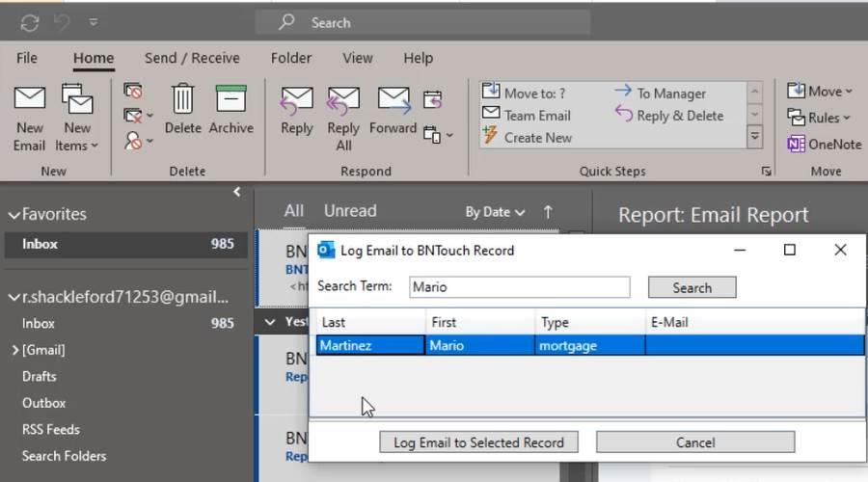
Task: Reply to the selected email
Action: [297, 111]
